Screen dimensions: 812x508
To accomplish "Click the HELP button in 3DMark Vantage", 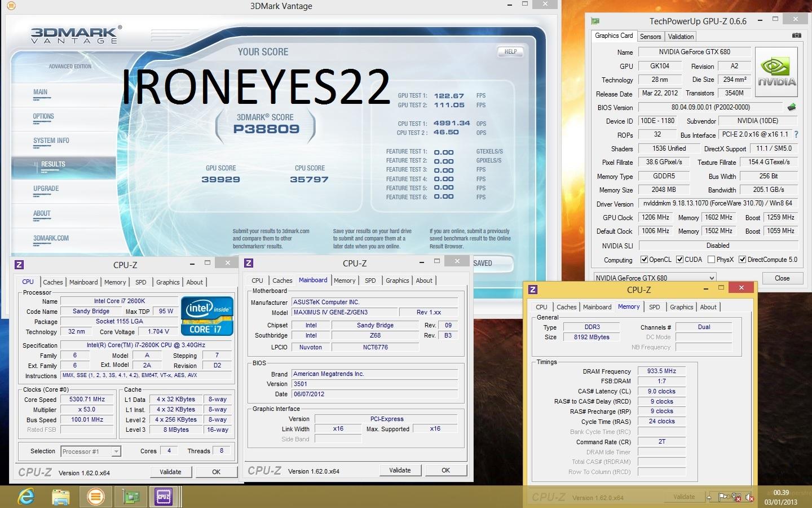I will point(510,51).
